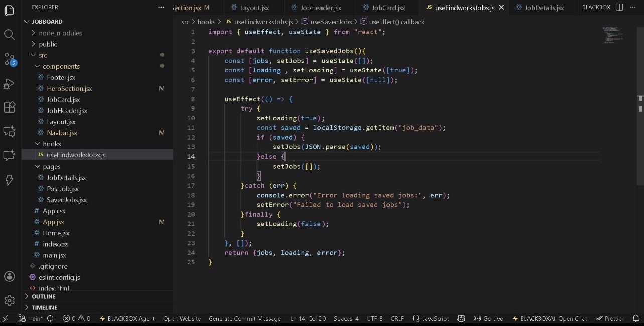Screen dimensions: 644x326
Task: Open editor more actions ellipsis at top right
Action: click(633, 7)
